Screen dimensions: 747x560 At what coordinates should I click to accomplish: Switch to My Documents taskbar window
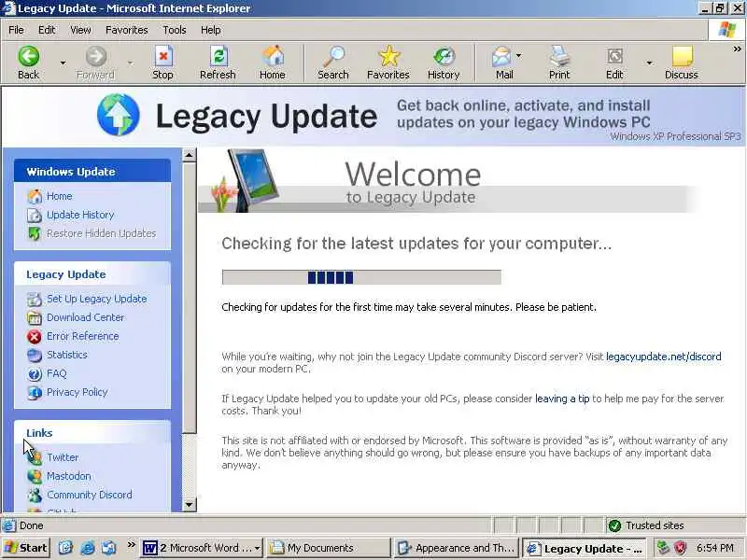pyautogui.click(x=329, y=548)
